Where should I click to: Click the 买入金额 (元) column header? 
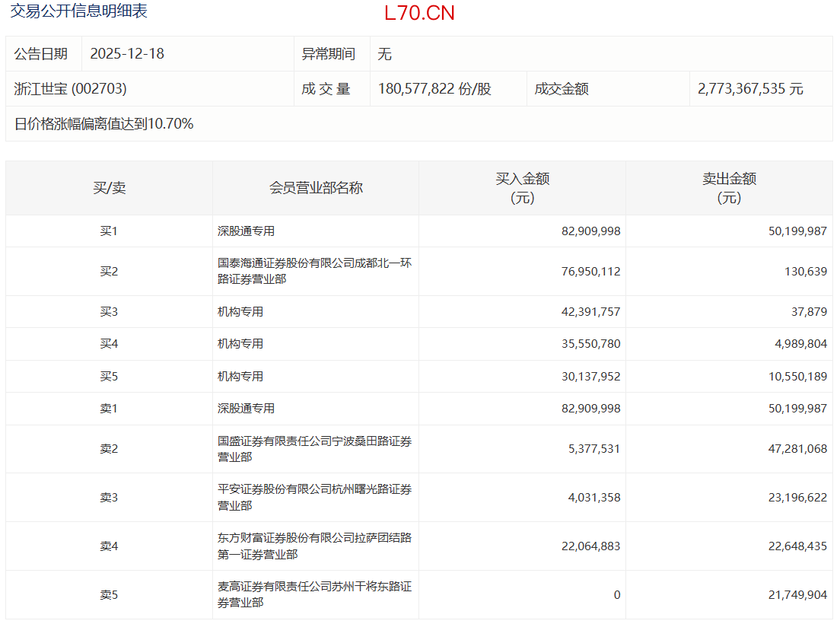(522, 188)
